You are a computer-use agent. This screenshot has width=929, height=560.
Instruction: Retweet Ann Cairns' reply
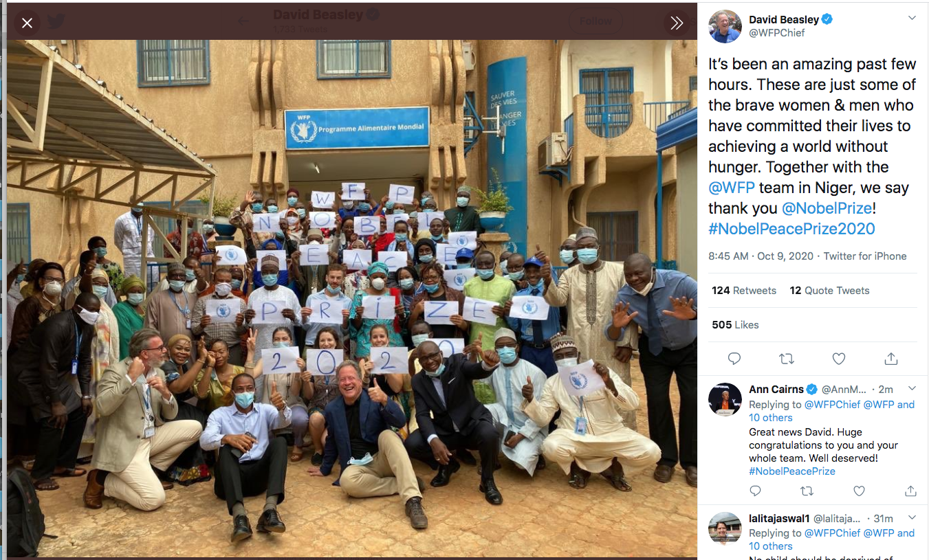coord(807,491)
